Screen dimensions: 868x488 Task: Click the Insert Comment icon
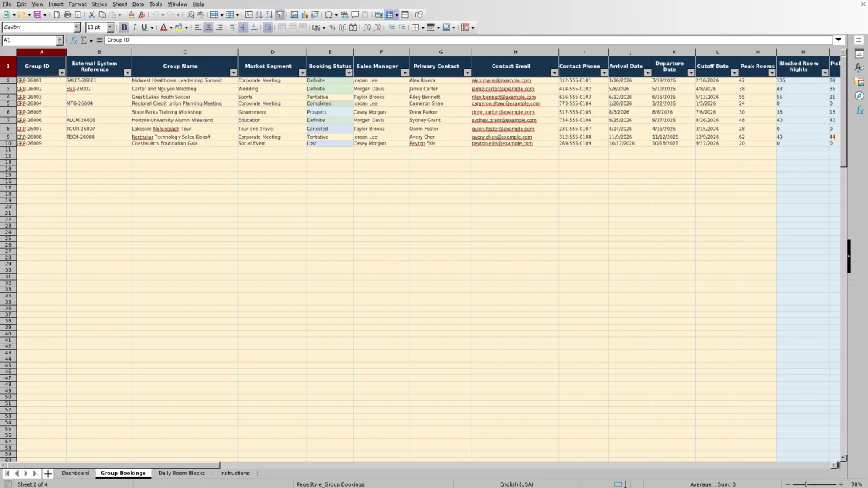point(355,14)
